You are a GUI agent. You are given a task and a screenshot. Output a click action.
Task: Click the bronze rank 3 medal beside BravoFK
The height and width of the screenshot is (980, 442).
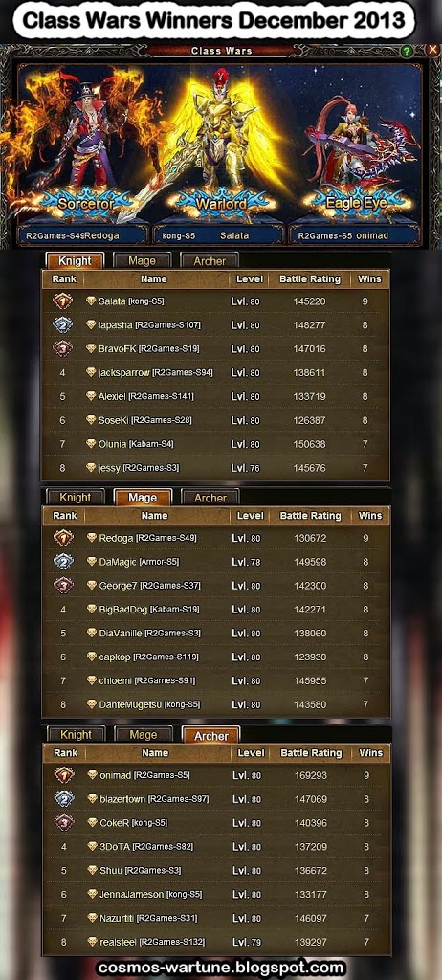(63, 348)
